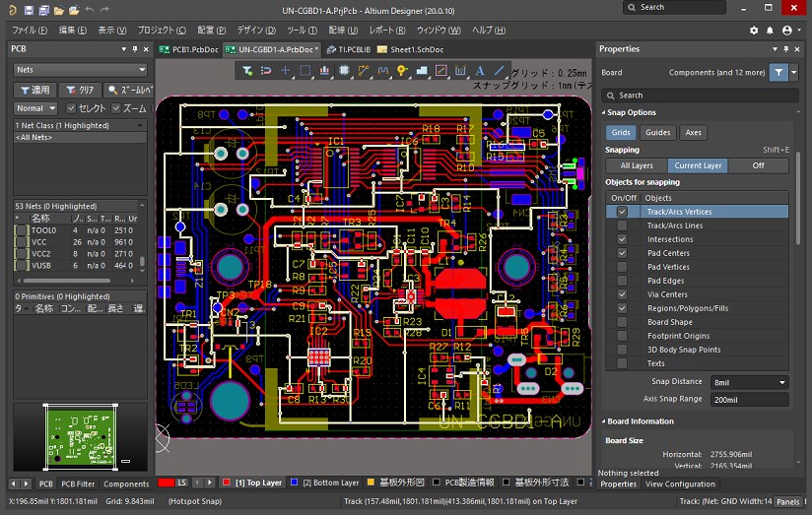Enable the Pad Vertices snapping checkbox
812x515 pixels.
[x=622, y=267]
